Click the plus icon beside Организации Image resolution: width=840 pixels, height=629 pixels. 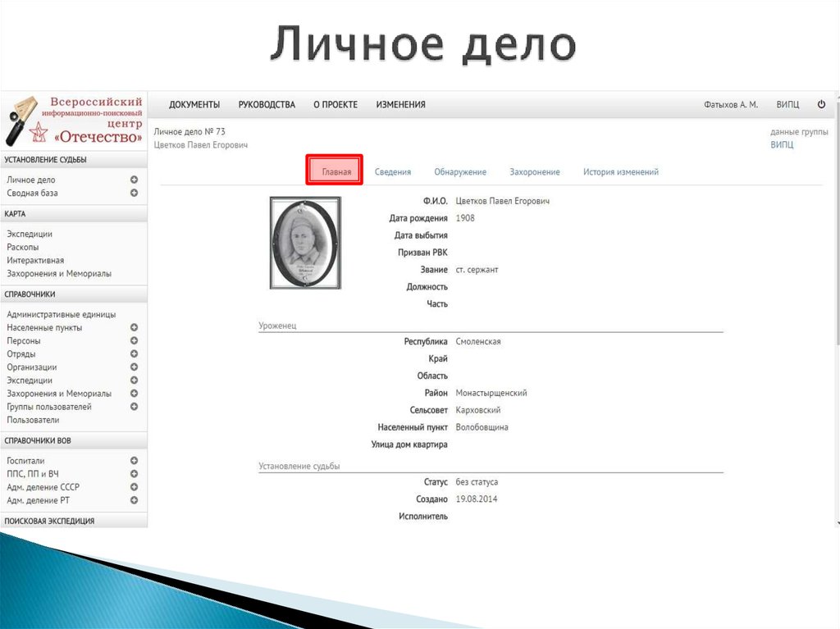tap(133, 367)
